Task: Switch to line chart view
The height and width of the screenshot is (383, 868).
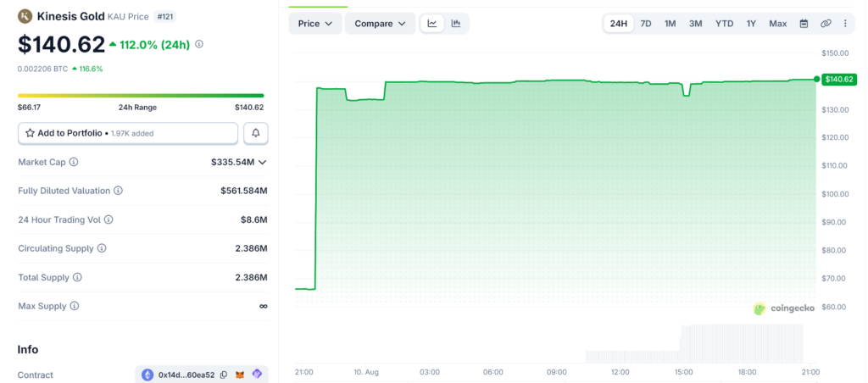Action: [432, 23]
